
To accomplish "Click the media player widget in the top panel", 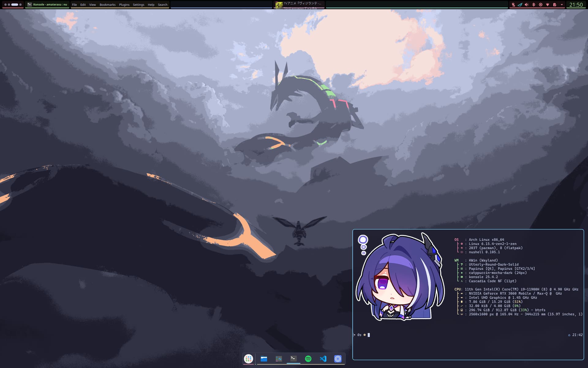I will (x=299, y=5).
